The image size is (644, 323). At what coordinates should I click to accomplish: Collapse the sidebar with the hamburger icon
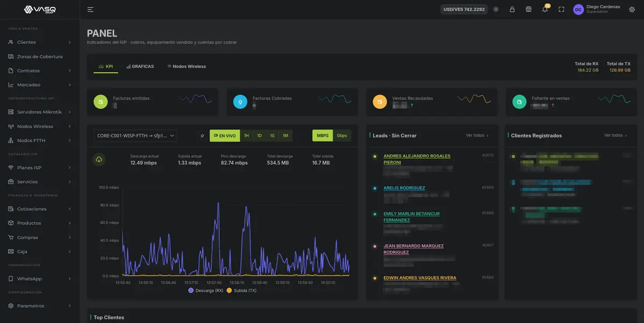click(x=90, y=9)
